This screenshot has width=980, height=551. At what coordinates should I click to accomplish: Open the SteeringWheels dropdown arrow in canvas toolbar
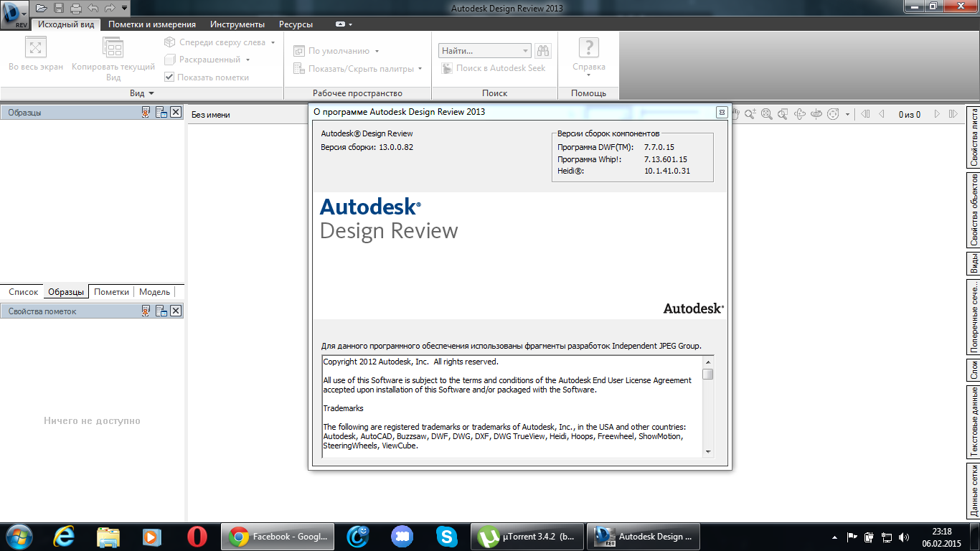click(847, 113)
